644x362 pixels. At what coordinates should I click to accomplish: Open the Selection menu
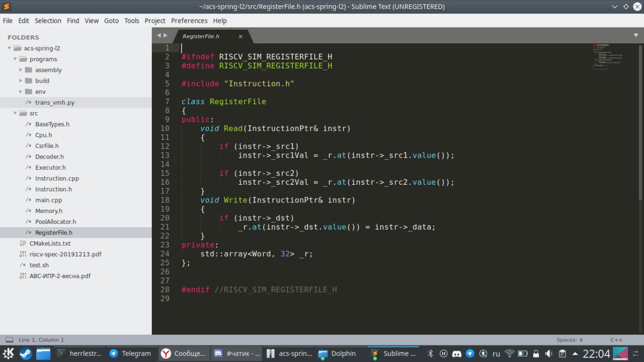click(48, 21)
